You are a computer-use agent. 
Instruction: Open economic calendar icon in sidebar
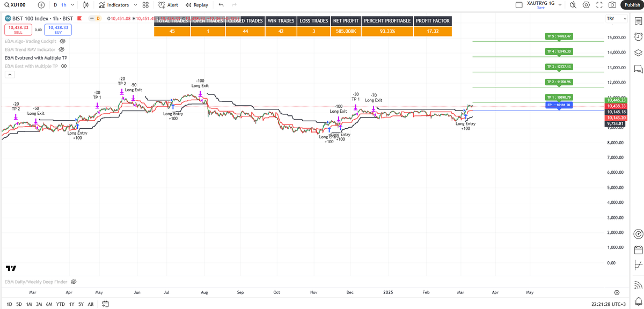coord(638,250)
